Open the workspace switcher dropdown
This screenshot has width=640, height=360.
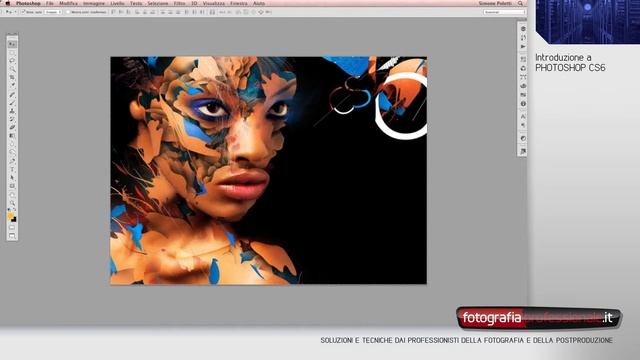[x=504, y=12]
